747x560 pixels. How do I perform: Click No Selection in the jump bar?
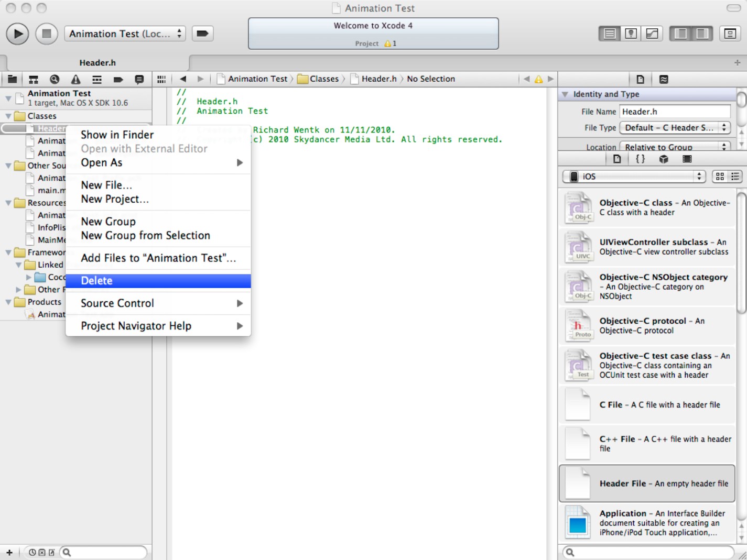pyautogui.click(x=431, y=79)
